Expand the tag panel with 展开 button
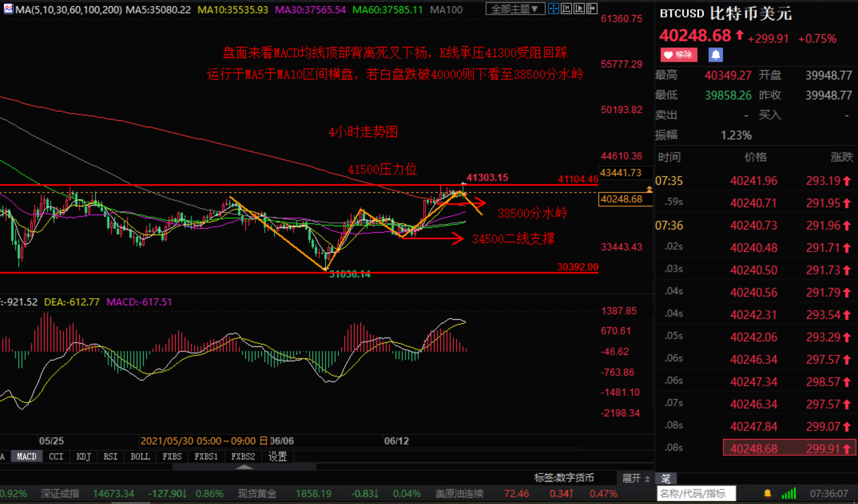858x504 pixels. point(636,478)
